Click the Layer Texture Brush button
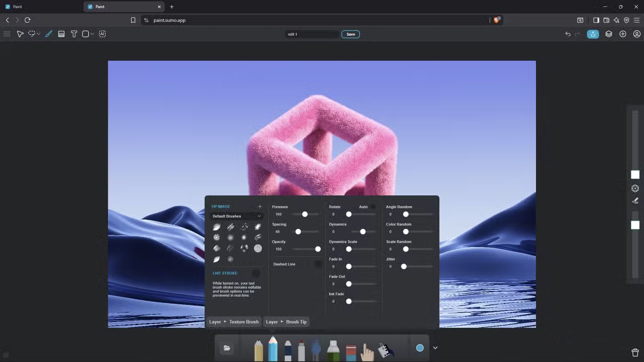Image resolution: width=644 pixels, height=362 pixels. (x=234, y=322)
